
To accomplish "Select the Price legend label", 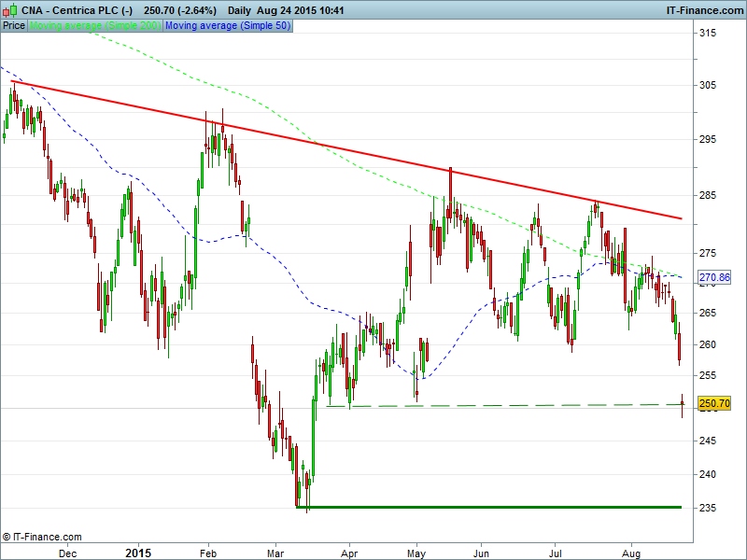I will pyautogui.click(x=14, y=26).
